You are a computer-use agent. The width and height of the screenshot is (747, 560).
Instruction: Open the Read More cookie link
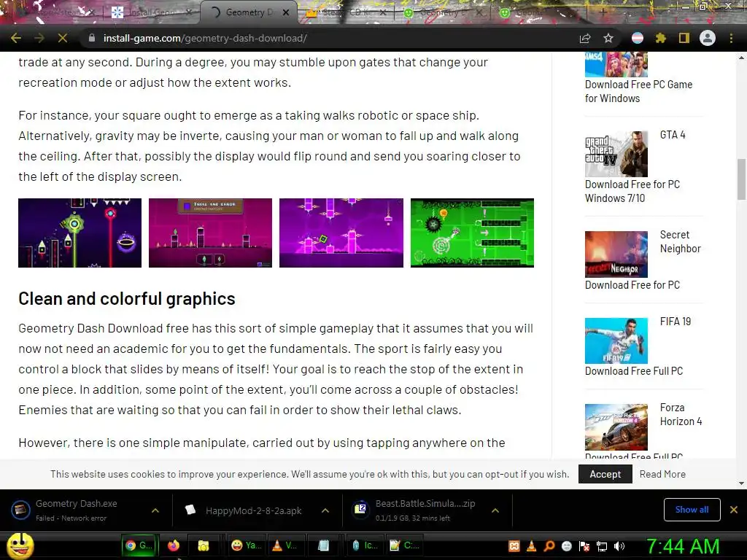point(662,474)
